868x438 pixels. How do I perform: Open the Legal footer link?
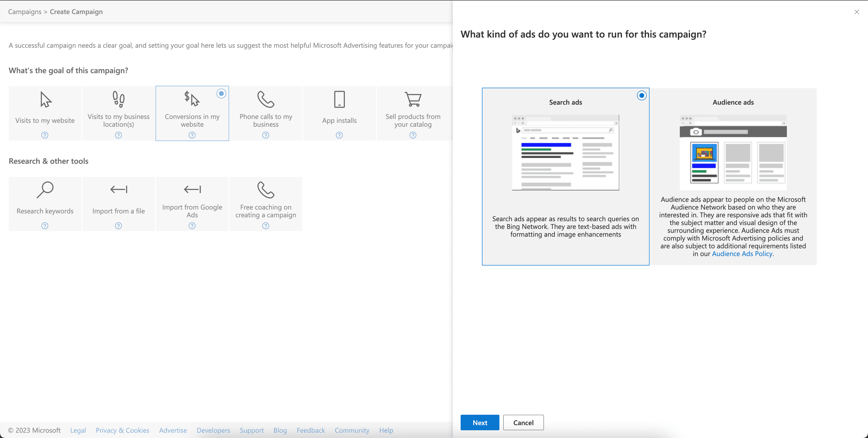[78, 430]
